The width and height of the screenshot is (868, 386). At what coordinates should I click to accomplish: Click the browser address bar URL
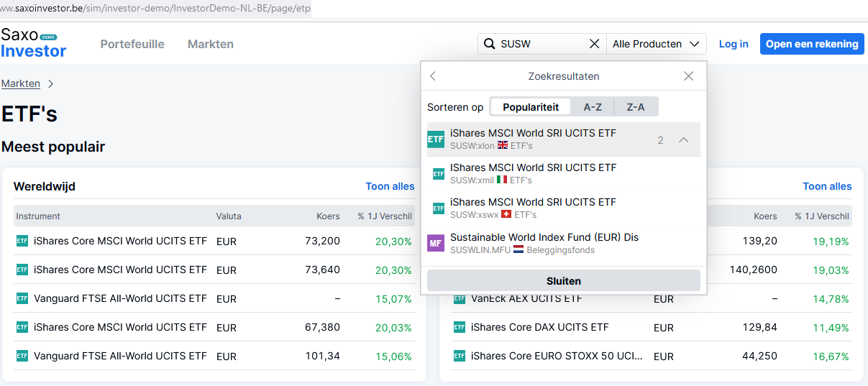pos(155,8)
